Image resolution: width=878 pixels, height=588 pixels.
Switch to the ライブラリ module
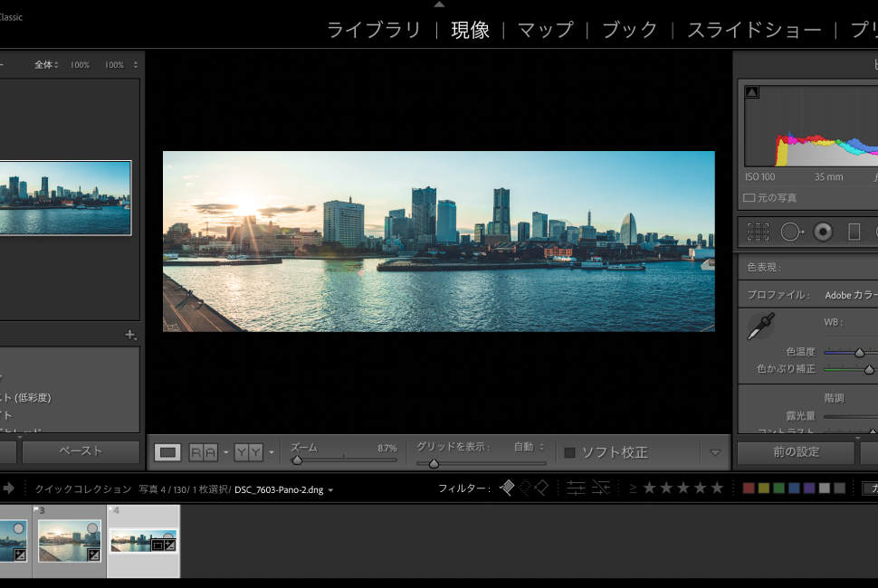click(374, 30)
